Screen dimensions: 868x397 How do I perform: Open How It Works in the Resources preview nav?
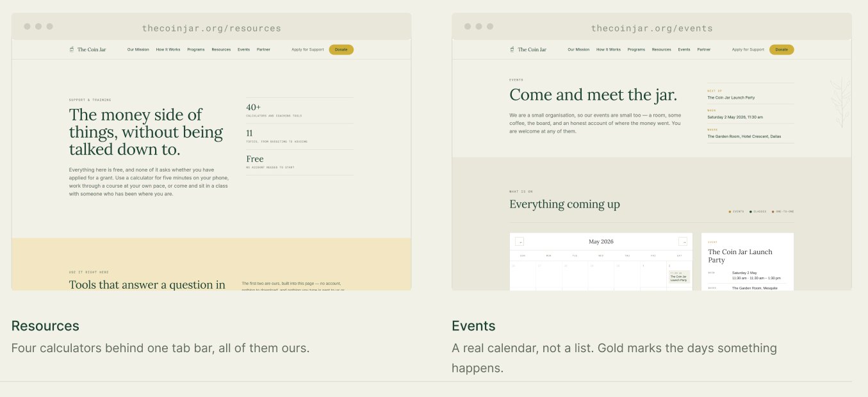pos(168,49)
